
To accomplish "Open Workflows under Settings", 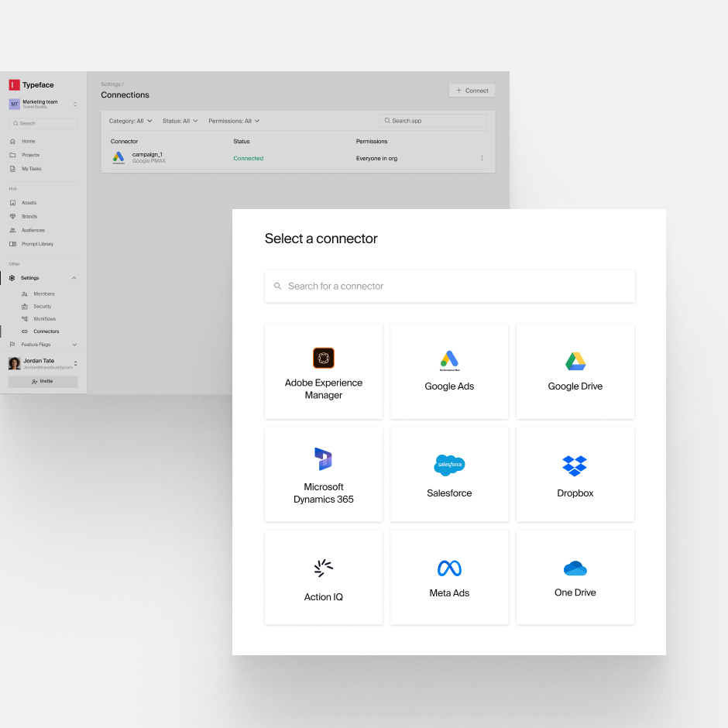I will point(44,319).
